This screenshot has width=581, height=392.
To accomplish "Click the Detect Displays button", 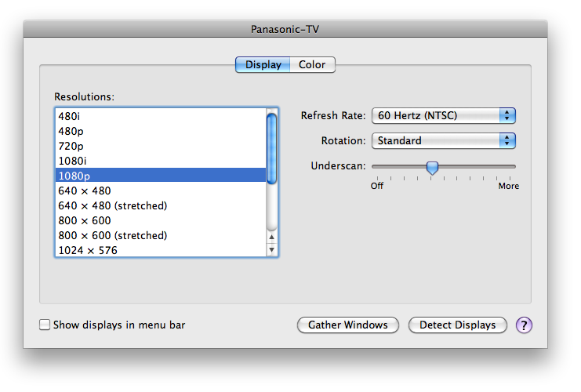I will (x=458, y=325).
